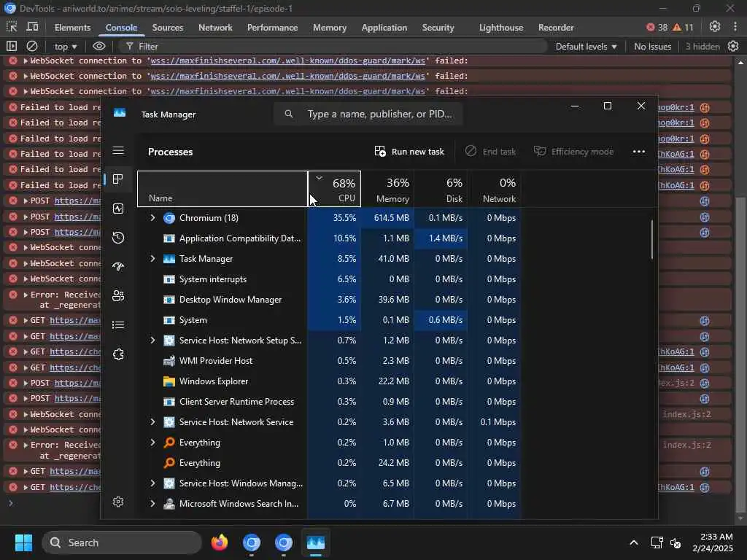Open Firefox from the taskbar

[x=219, y=542]
